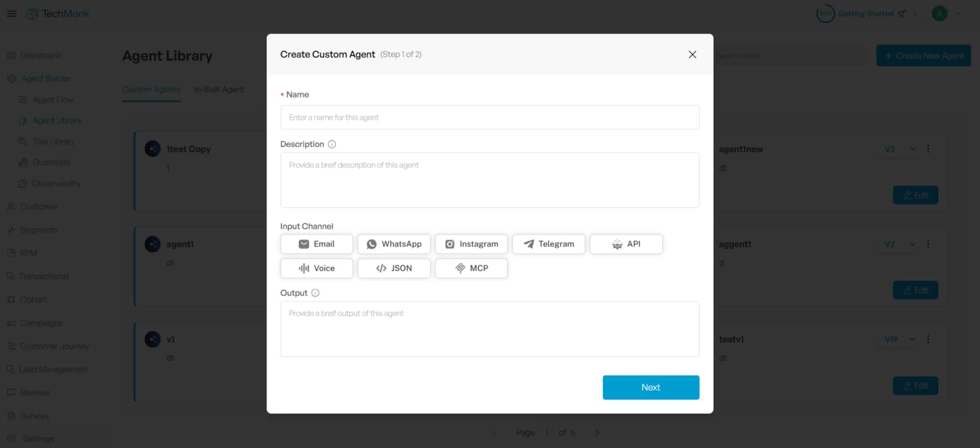Viewport: 980px width, 448px height.
Task: Click the TechMonk logo
Action: pos(58,14)
